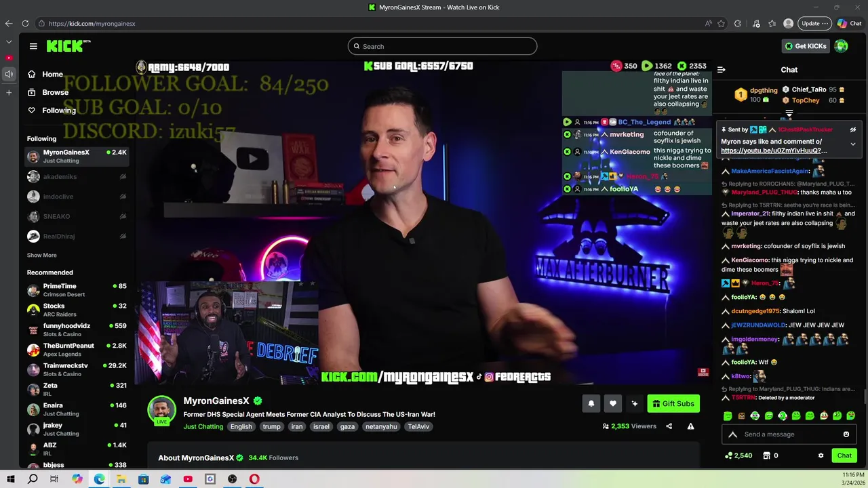Expand the pinned message chevron

852,144
